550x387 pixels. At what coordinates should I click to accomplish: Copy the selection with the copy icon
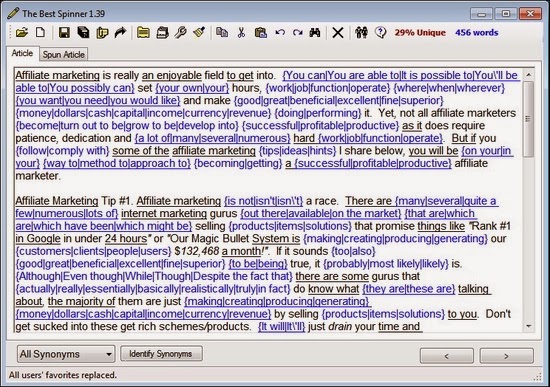[x=222, y=33]
